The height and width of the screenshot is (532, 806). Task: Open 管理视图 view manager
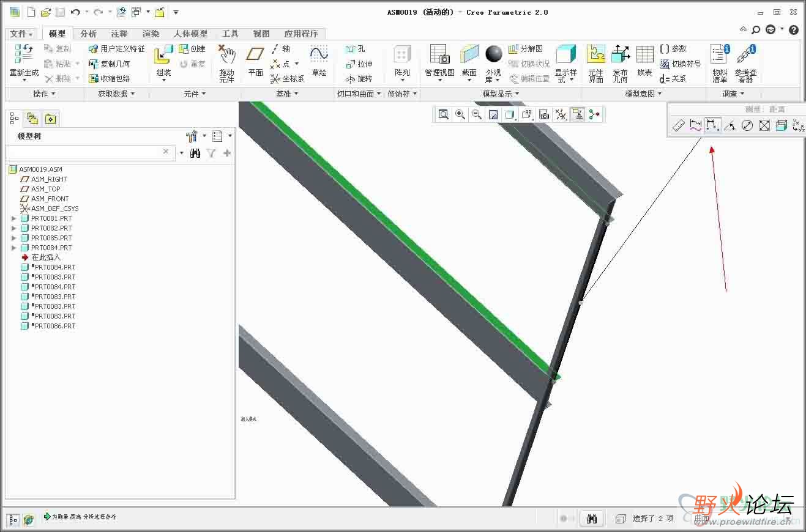(x=439, y=64)
